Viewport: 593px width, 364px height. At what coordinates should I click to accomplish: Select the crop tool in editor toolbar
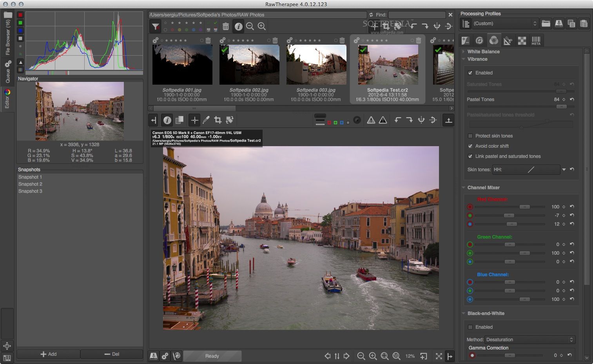tap(218, 120)
